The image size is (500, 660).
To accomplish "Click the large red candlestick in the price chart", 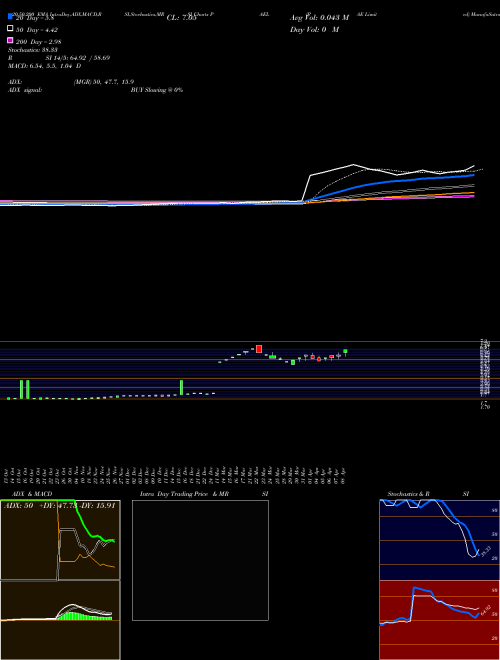I will 259,349.
